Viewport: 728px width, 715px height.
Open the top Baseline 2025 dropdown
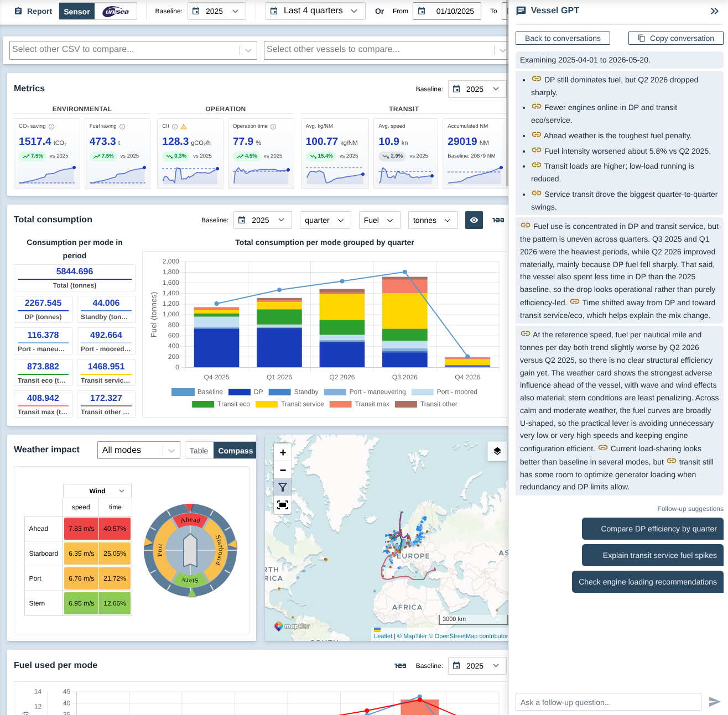[217, 11]
